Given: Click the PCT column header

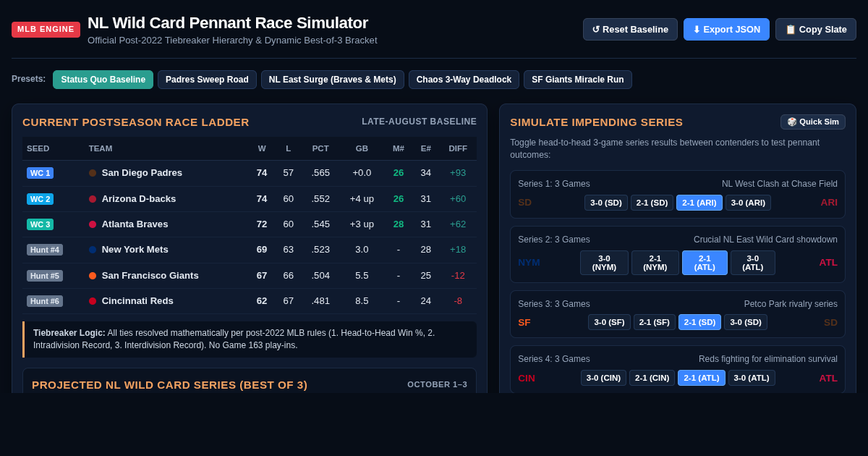Looking at the screenshot, I should coord(320,148).
